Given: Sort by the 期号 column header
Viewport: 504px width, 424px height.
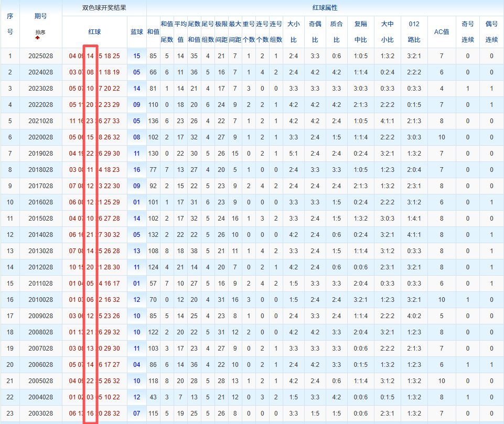Looking at the screenshot, I should click(40, 16).
